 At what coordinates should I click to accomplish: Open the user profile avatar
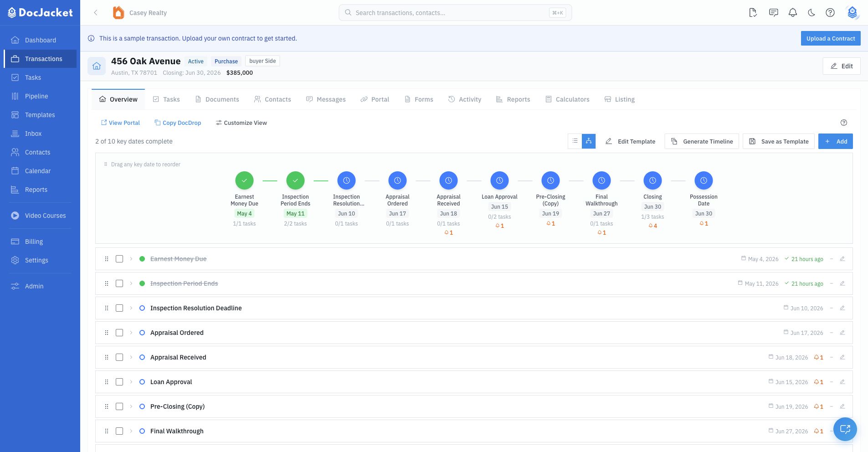click(x=853, y=13)
